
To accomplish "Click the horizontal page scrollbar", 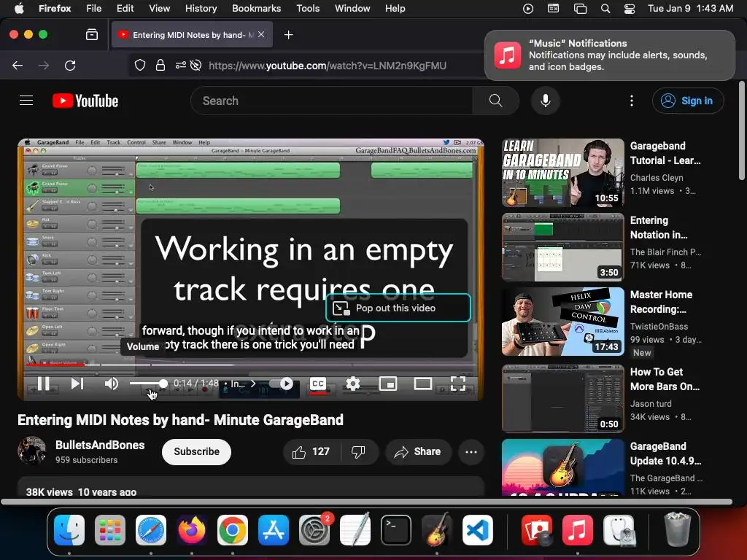I will pyautogui.click(x=366, y=502).
